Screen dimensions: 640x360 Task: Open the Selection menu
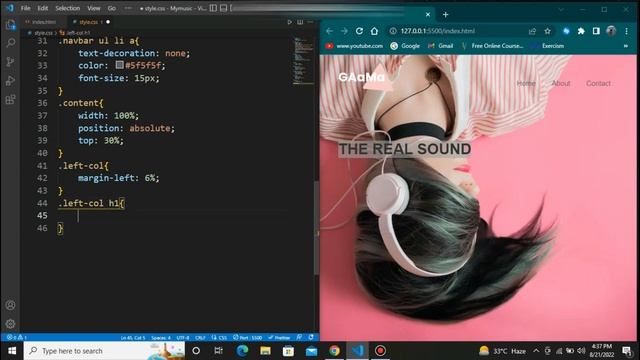68,8
